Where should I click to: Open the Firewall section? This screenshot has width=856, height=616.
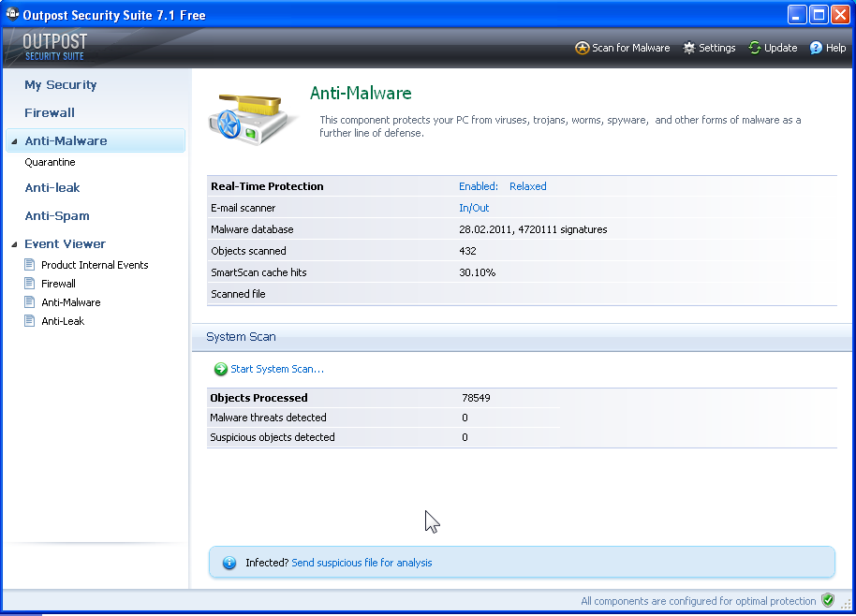pyautogui.click(x=50, y=113)
